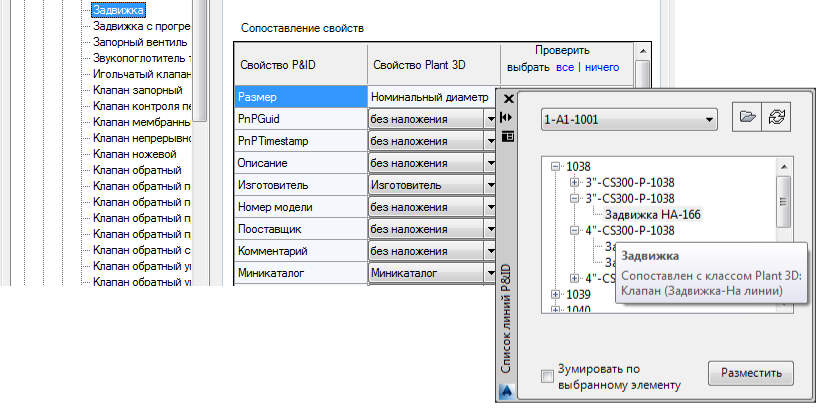Image resolution: width=821 pixels, height=408 pixels.
Task: Close the P&ID line list palette
Action: (508, 99)
